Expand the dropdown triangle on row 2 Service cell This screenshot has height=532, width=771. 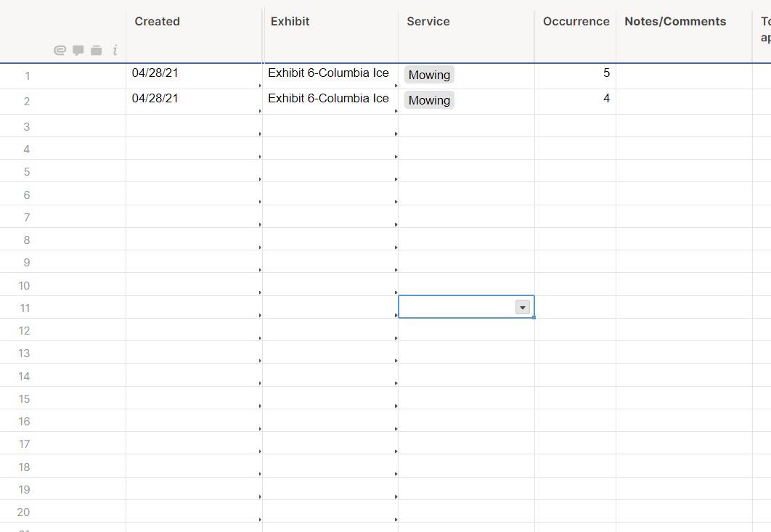(395, 111)
